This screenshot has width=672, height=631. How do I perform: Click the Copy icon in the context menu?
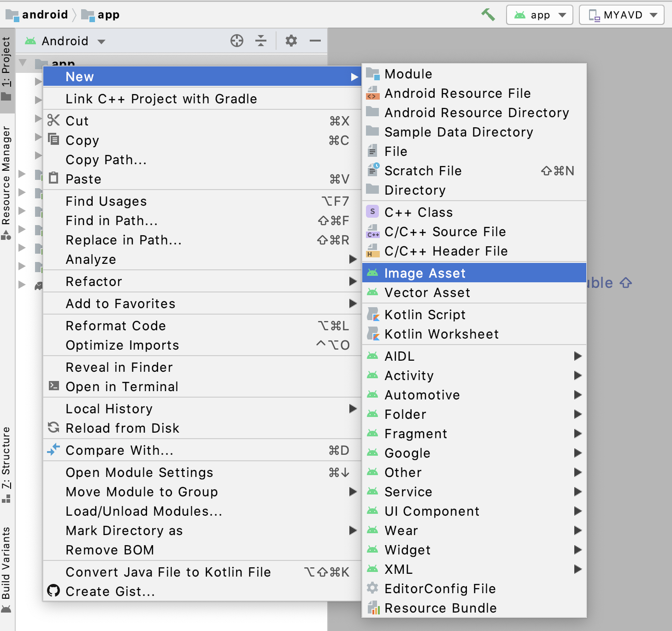(x=54, y=139)
